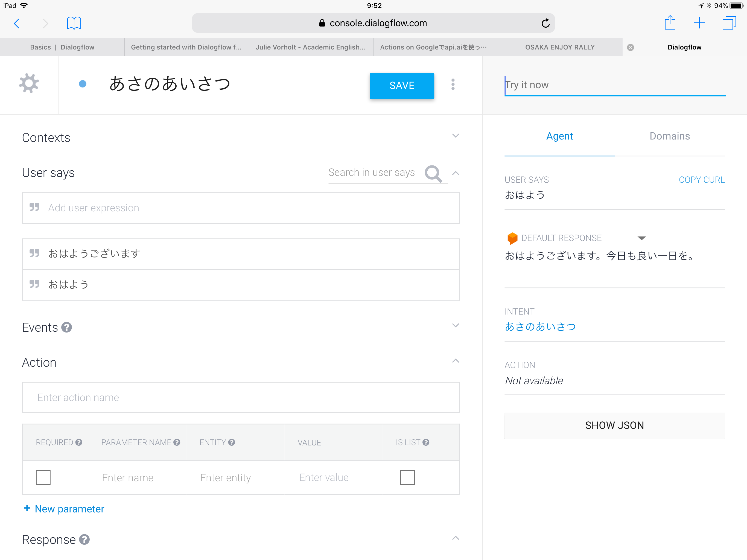747x560 pixels.
Task: Reload the page with refresh icon
Action: [x=545, y=23]
